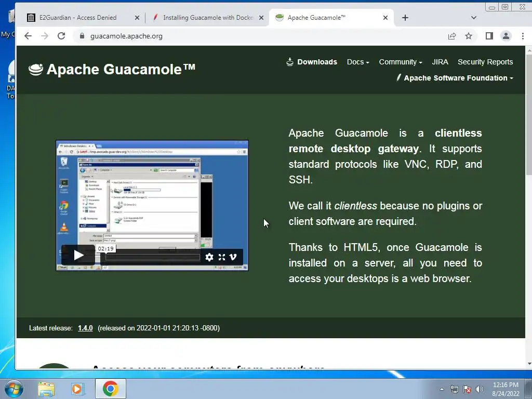Viewport: 532px width, 399px height.
Task: Launch Windows Media Player from taskbar
Action: click(x=77, y=389)
